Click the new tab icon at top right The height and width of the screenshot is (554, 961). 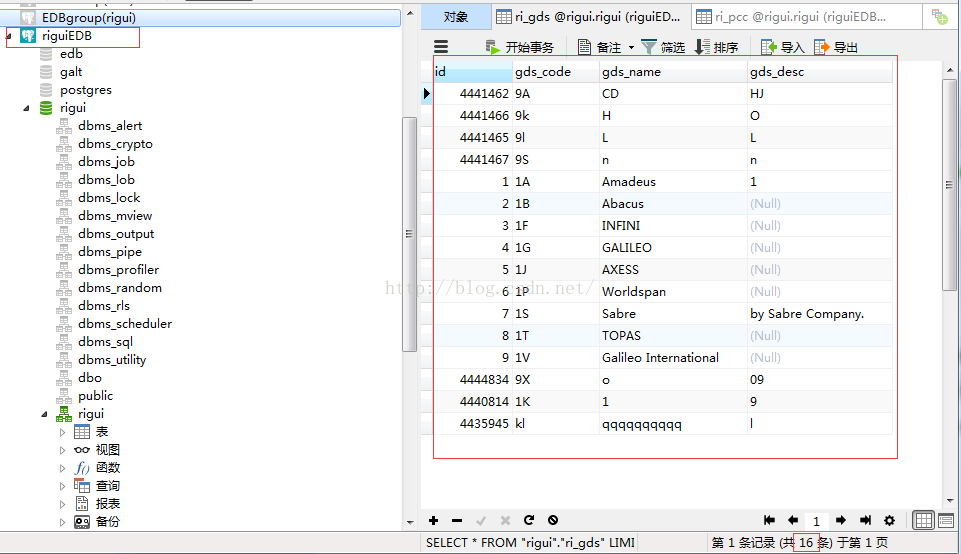coord(939,17)
